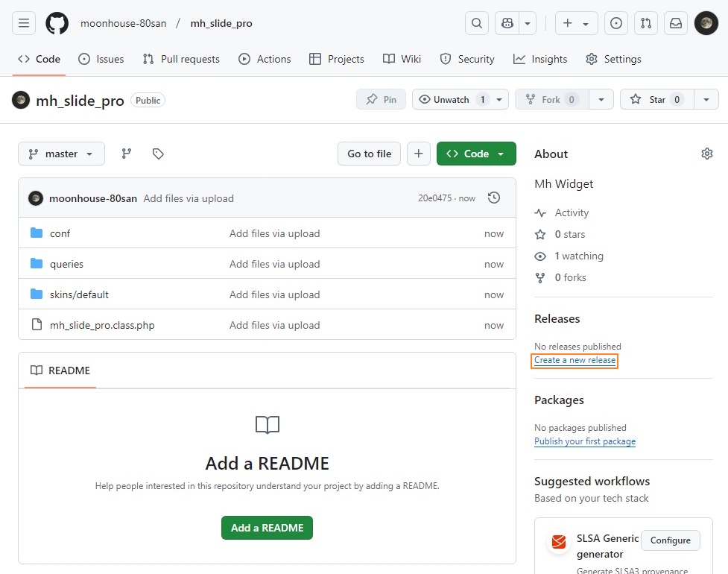728x574 pixels.
Task: Open the skins/default folder
Action: pyautogui.click(x=79, y=294)
